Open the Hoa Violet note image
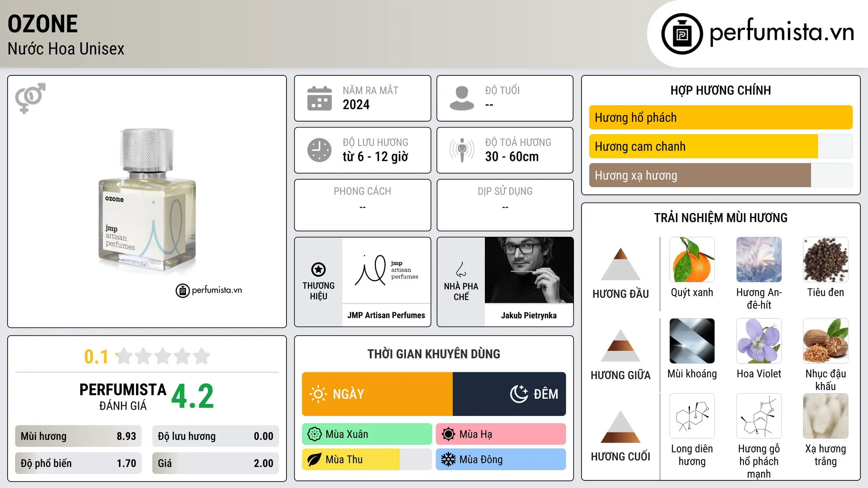The width and height of the screenshot is (868, 488). click(759, 341)
